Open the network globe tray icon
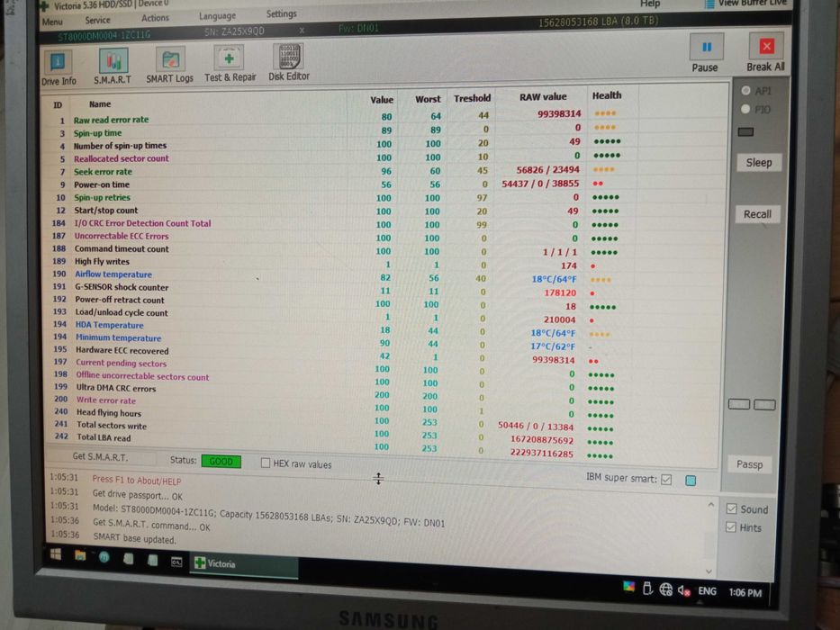 (666, 589)
